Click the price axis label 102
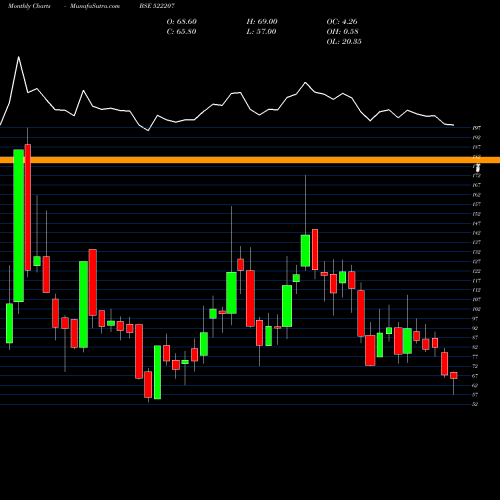 (x=477, y=309)
